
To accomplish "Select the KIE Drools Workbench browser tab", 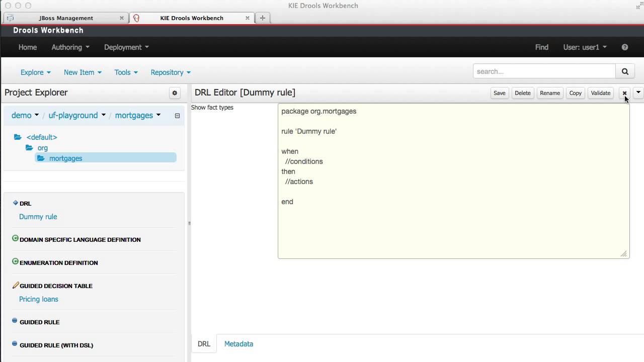I will pyautogui.click(x=192, y=18).
